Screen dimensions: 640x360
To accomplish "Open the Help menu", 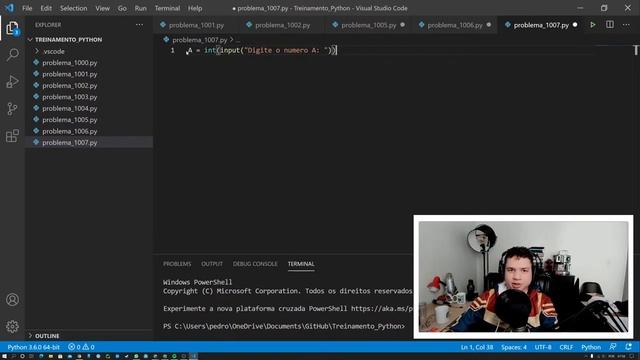I will (195, 8).
